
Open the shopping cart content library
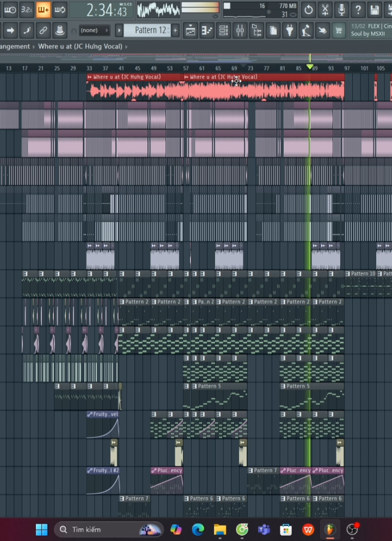coord(339,31)
